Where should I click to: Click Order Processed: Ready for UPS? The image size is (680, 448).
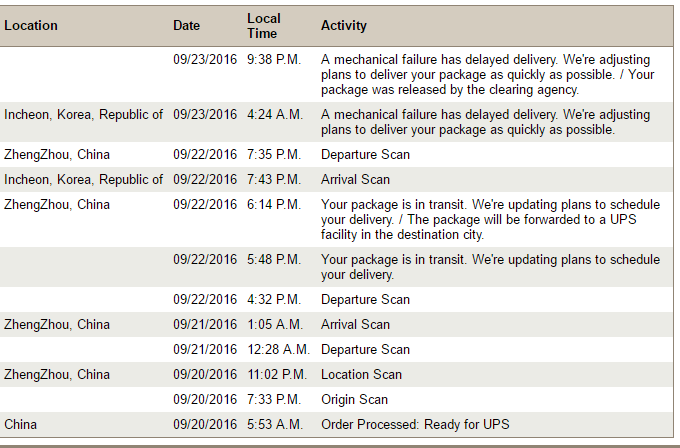414,425
